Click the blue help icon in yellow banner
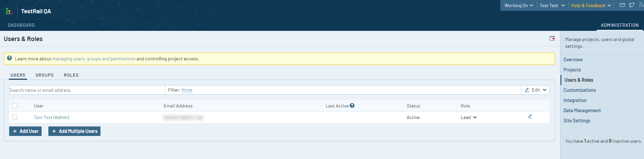The height and width of the screenshot is (159, 644). tap(9, 58)
